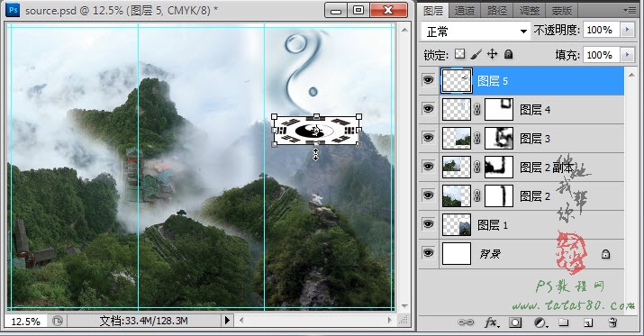Create new adjustment layer icon
This screenshot has width=644, height=336.
click(x=540, y=322)
